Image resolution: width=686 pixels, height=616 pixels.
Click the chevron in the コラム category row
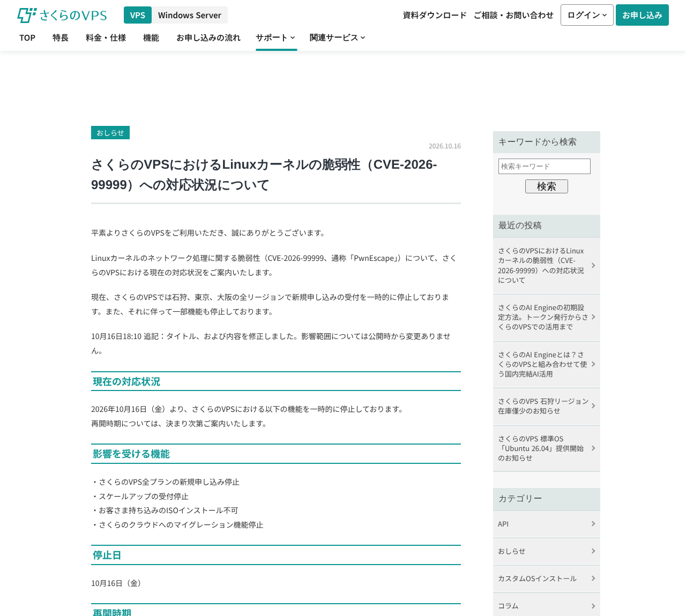click(x=593, y=606)
